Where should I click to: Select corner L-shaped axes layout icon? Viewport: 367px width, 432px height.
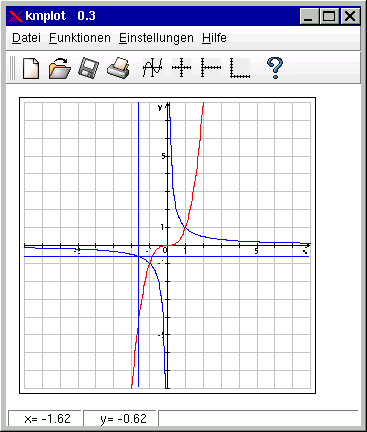240,68
